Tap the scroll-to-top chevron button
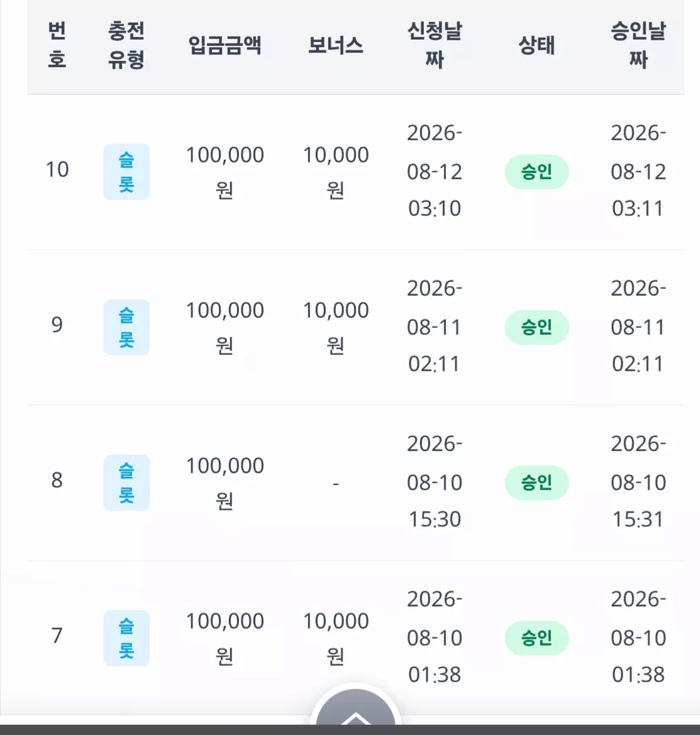Viewport: 700px width, 735px height. click(x=355, y=710)
